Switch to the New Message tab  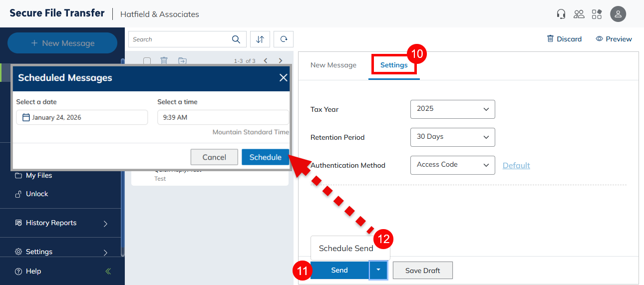[x=333, y=65]
